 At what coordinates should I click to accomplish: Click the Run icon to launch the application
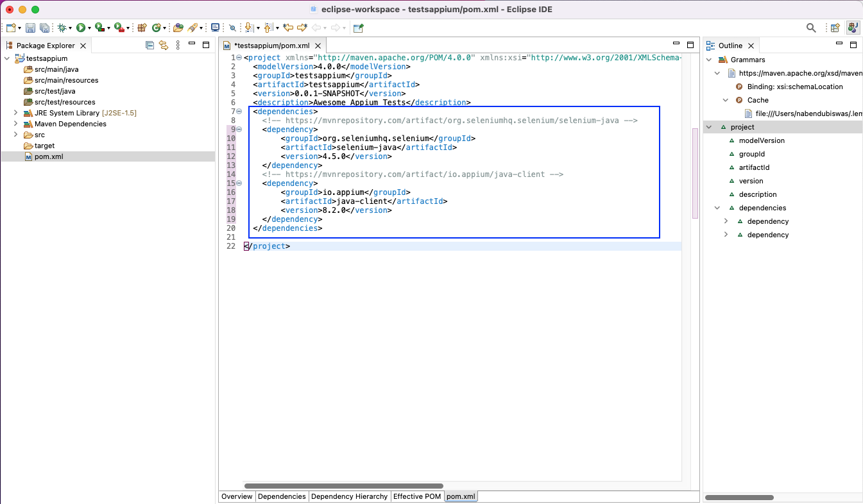[80, 28]
